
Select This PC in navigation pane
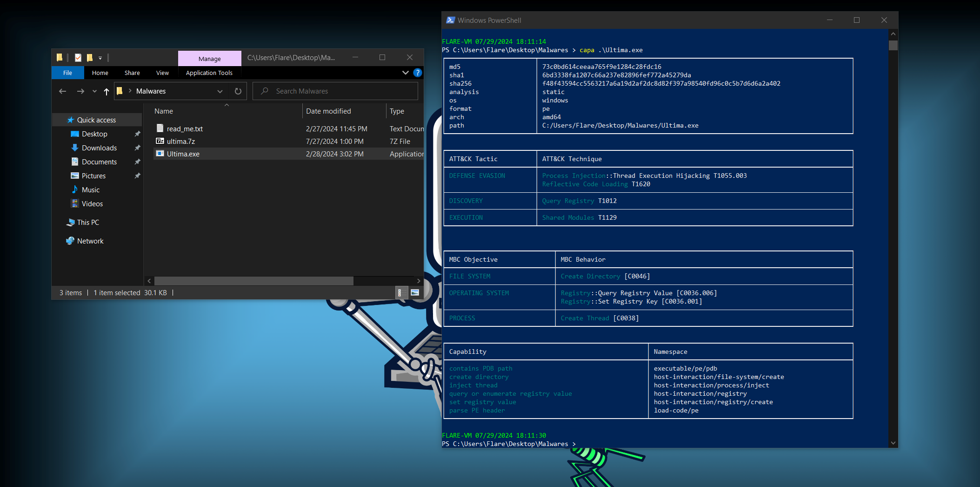88,223
